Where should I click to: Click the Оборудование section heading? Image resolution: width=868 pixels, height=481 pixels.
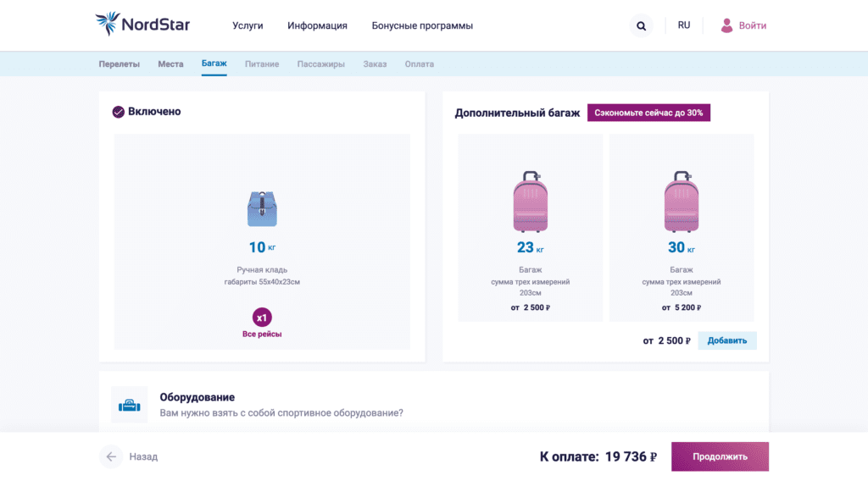pos(197,397)
